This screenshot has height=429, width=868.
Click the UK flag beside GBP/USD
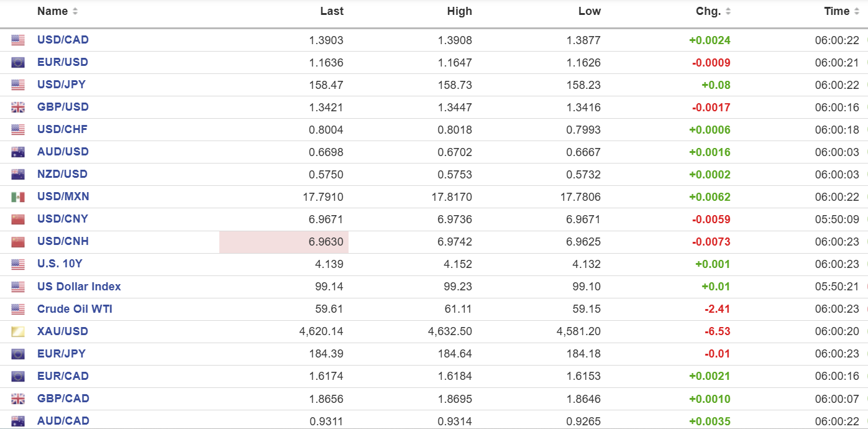pos(18,108)
